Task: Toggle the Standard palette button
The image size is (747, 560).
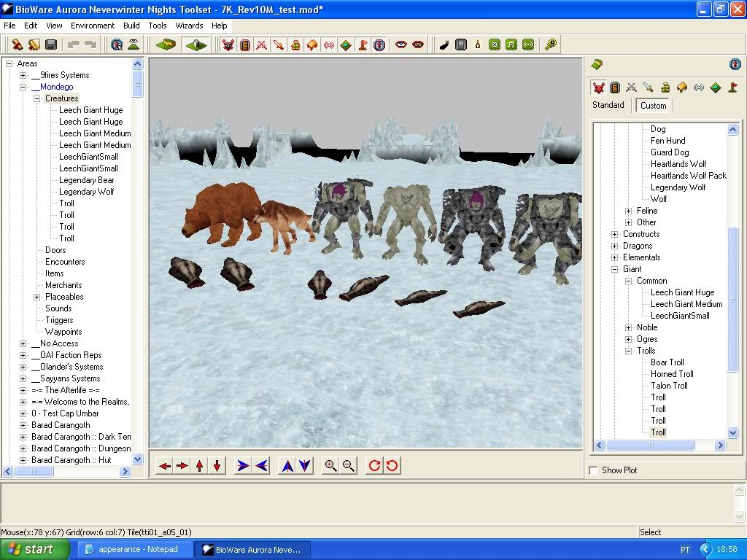Action: tap(608, 105)
